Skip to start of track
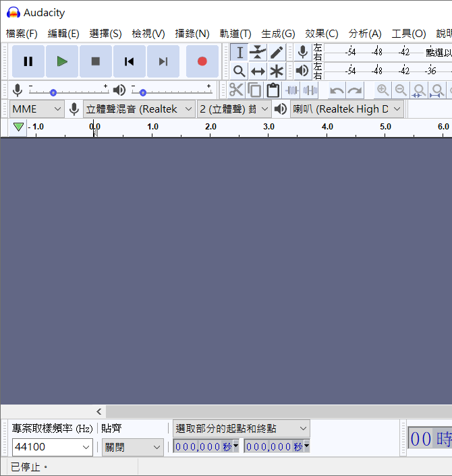Viewport: 452px width, 476px height. pos(130,61)
